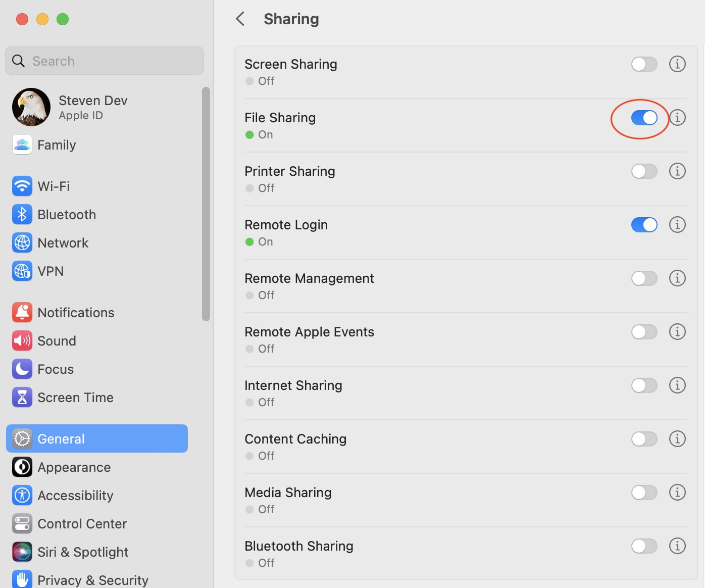Open Control Center label in sidebar
Screen dimensions: 705x588
[82, 524]
